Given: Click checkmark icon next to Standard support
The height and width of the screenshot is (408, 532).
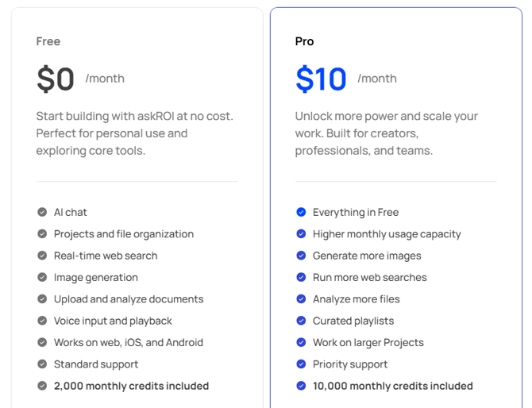Looking at the screenshot, I should coord(42,364).
